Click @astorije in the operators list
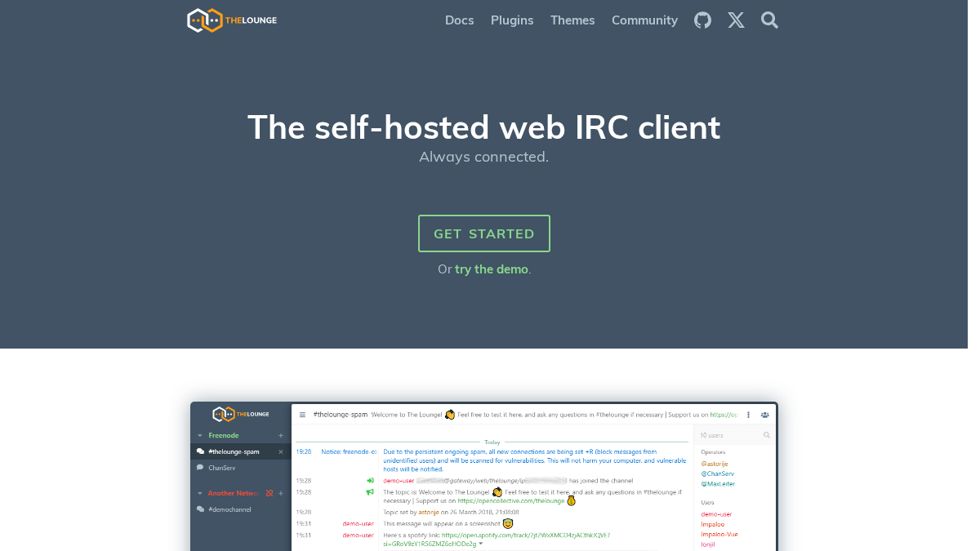 click(716, 464)
